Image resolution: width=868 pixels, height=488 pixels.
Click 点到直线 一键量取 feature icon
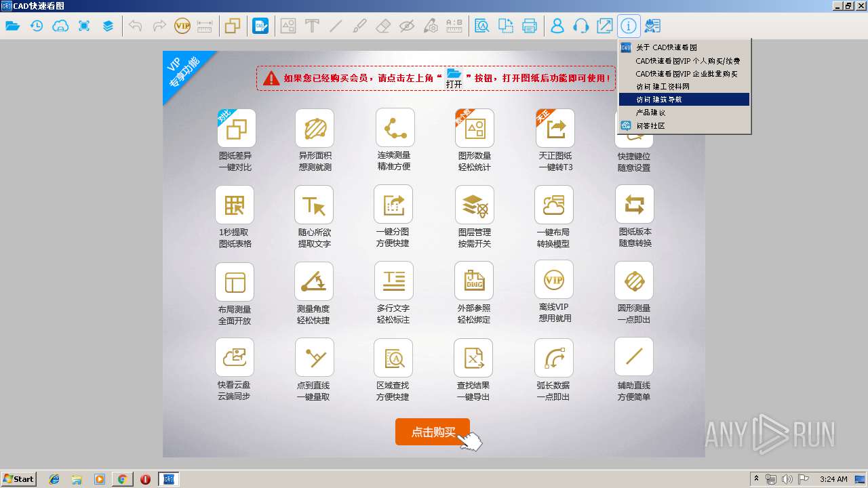tap(315, 357)
